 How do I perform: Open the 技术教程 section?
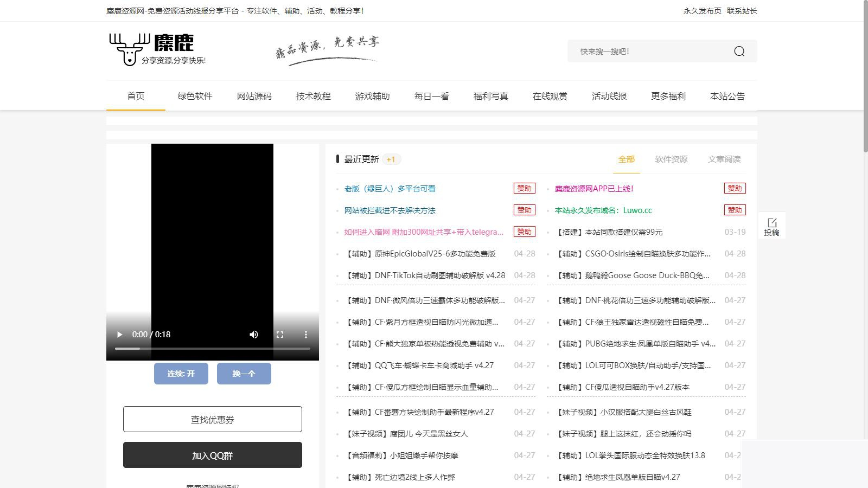click(x=313, y=96)
